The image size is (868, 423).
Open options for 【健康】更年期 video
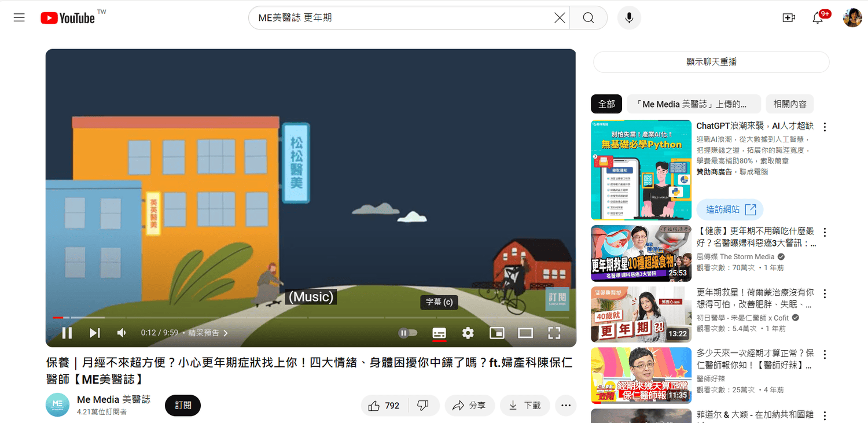click(x=825, y=233)
